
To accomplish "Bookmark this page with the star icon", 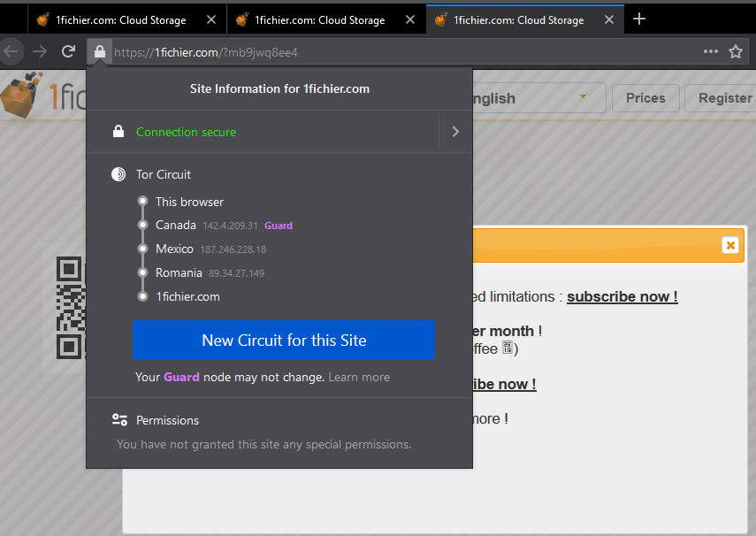I will (736, 51).
